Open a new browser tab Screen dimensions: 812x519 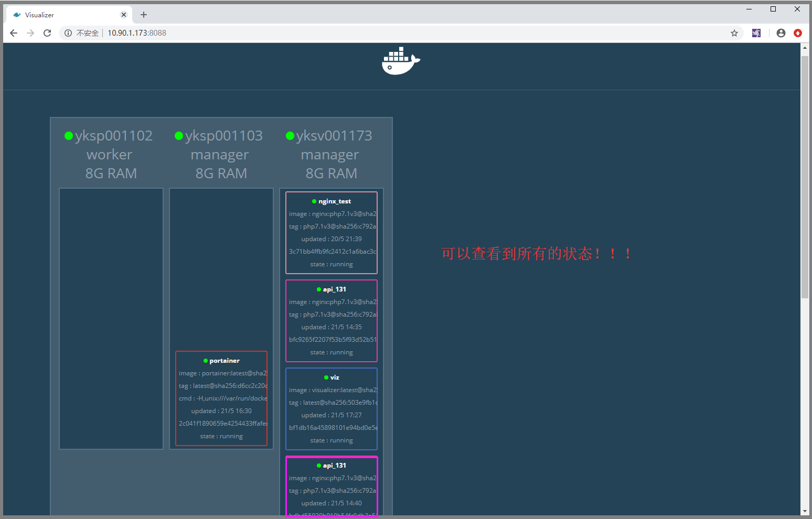point(143,14)
